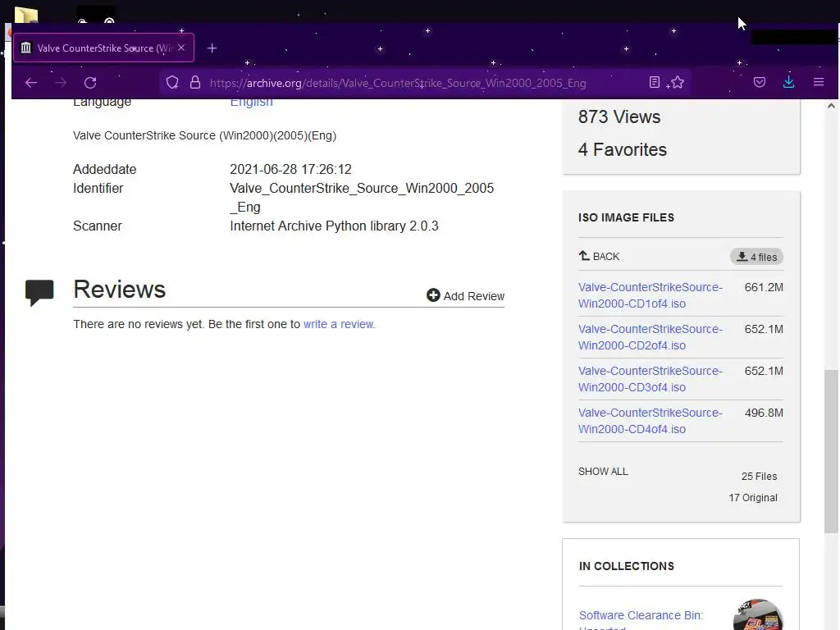The height and width of the screenshot is (630, 840).
Task: Click 'Internet Archive Python library 2.0.3' text
Action: pos(334,226)
